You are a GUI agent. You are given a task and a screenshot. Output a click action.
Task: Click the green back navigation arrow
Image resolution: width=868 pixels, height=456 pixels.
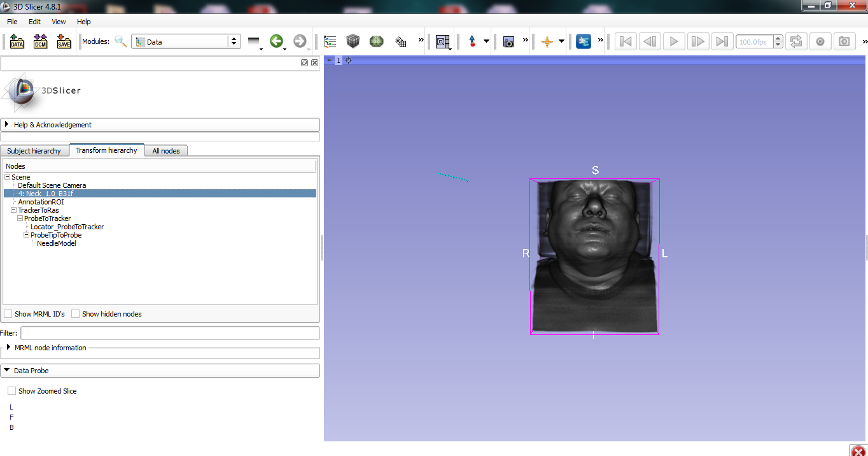(277, 41)
